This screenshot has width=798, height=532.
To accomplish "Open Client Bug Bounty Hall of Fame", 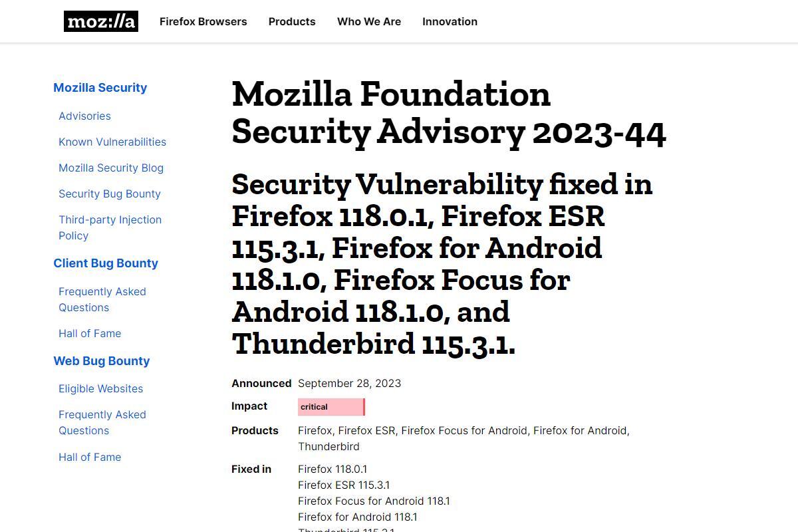I will pyautogui.click(x=90, y=333).
